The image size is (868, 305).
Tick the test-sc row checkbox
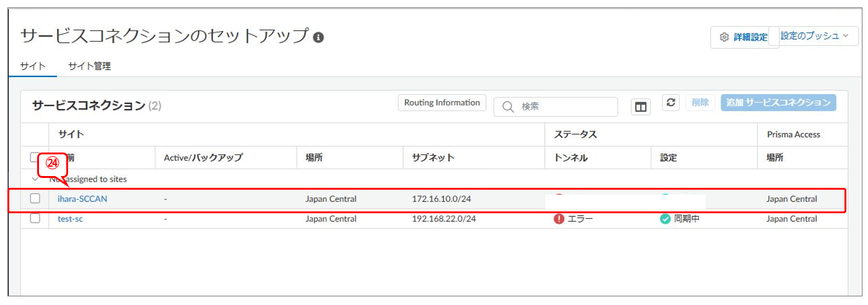[35, 219]
